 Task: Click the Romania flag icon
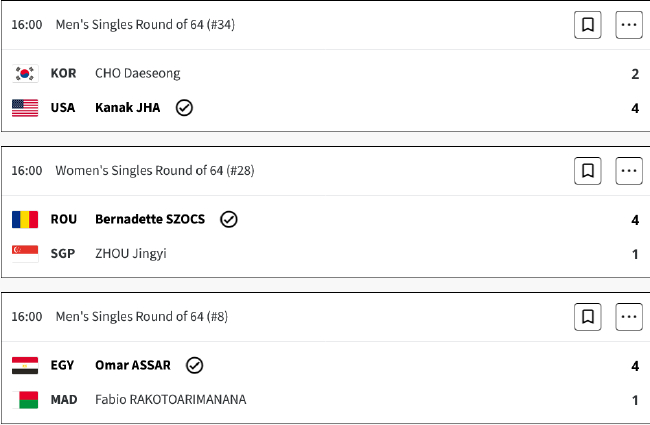[x=25, y=219]
